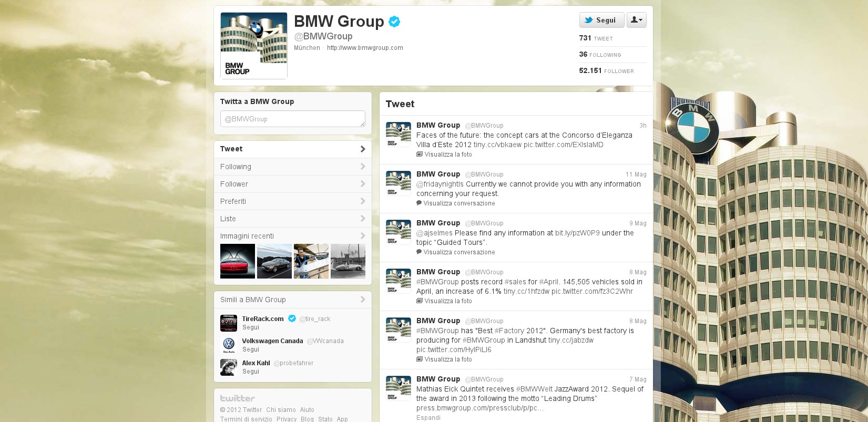
Task: Open Privacy footer link
Action: coord(287,419)
